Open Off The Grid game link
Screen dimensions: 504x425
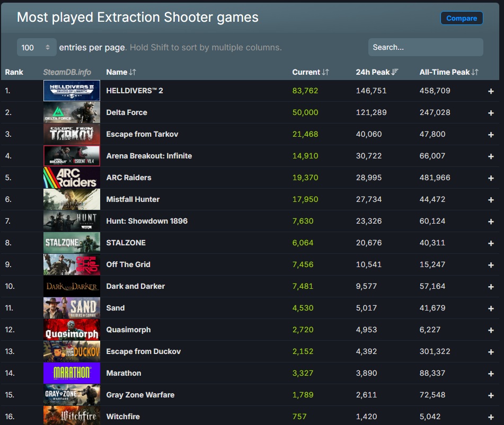[128, 264]
